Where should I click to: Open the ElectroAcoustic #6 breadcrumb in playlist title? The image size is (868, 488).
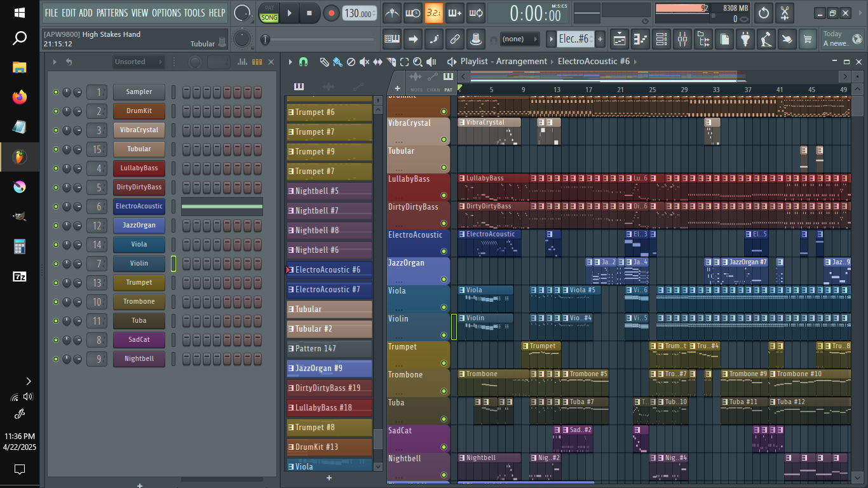593,62
